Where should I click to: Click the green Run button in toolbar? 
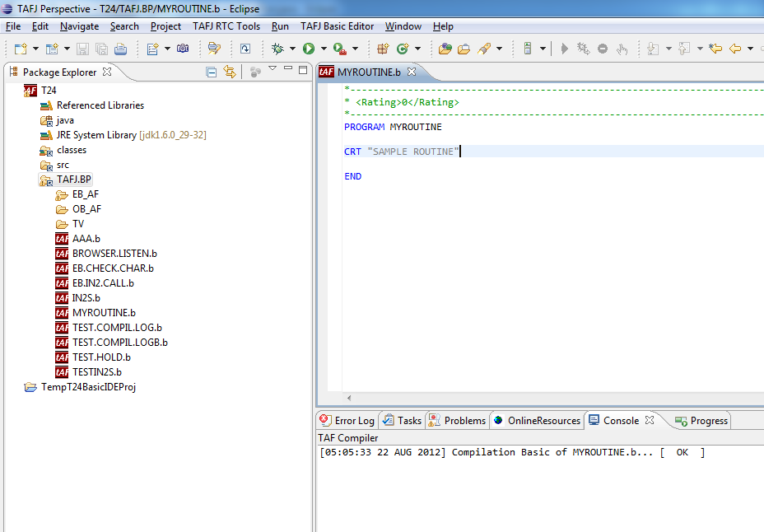pos(309,49)
